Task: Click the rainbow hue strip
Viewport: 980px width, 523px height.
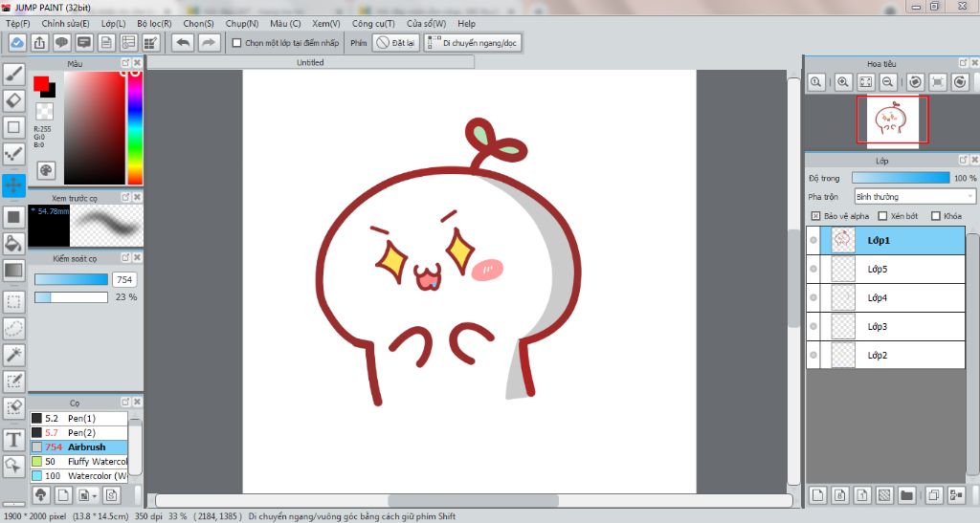Action: [x=135, y=128]
